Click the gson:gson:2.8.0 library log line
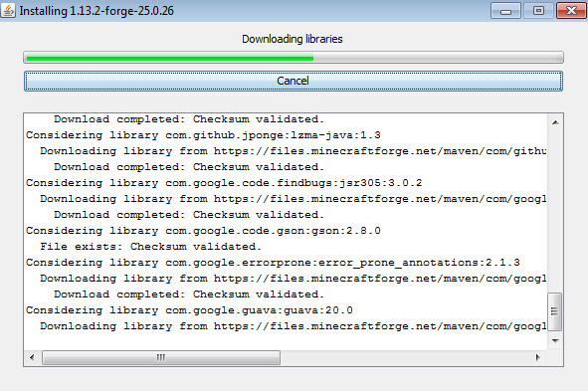 pos(203,231)
